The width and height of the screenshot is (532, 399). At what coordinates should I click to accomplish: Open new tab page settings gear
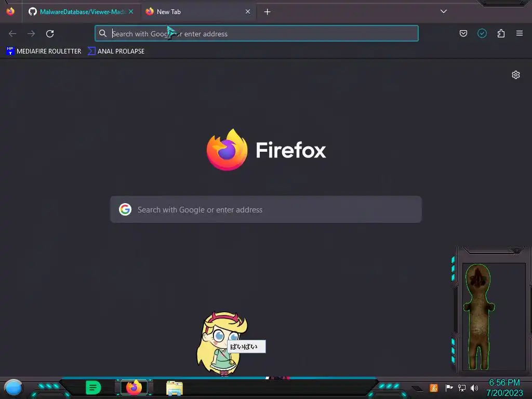coord(516,75)
